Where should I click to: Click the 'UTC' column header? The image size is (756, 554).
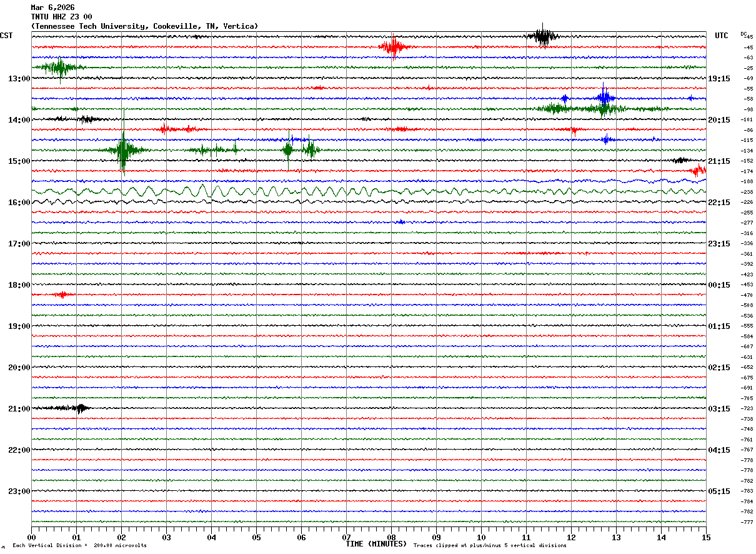(722, 36)
